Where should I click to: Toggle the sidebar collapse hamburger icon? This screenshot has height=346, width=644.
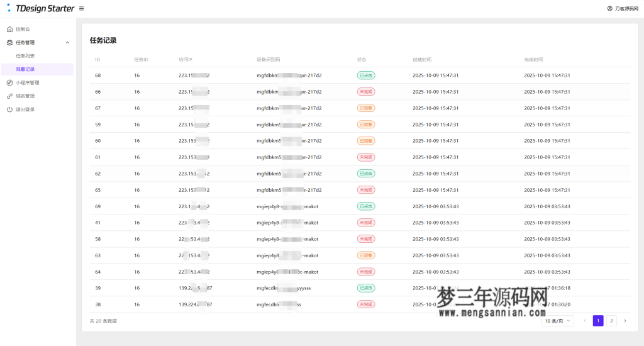(81, 8)
